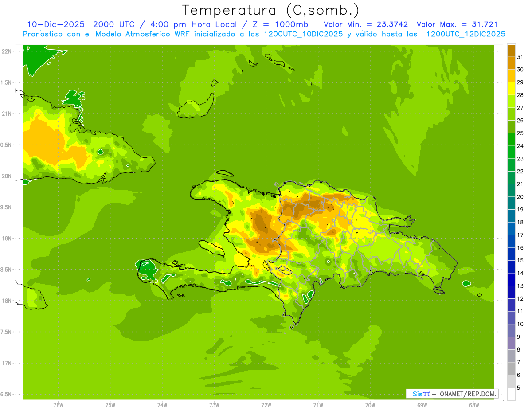This screenshot has height=411, width=532.
Task: Click the legend segment between 30 and 31
Action: tap(511, 63)
